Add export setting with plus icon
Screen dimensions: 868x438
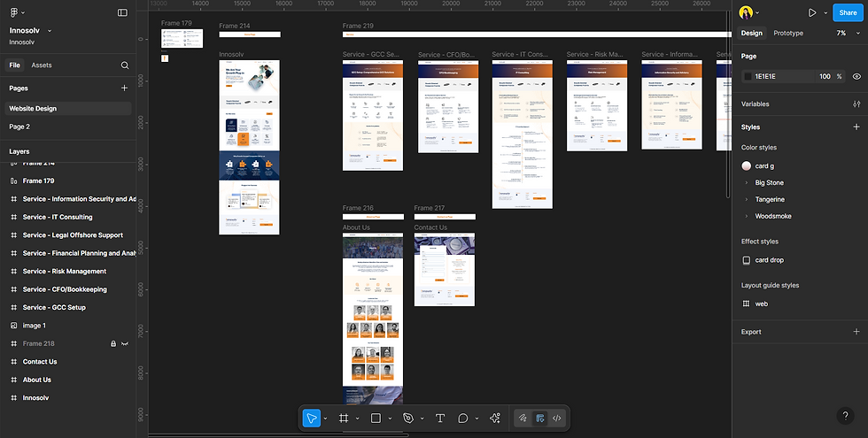tap(857, 332)
